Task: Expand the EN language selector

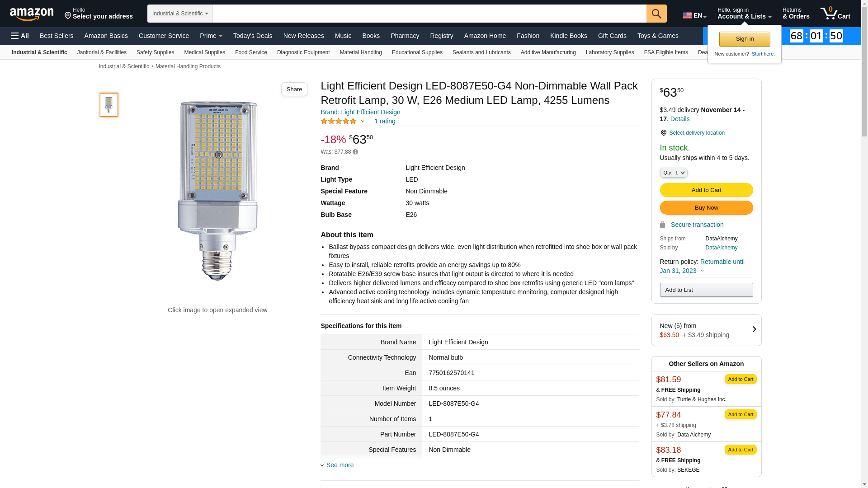Action: coord(694,15)
